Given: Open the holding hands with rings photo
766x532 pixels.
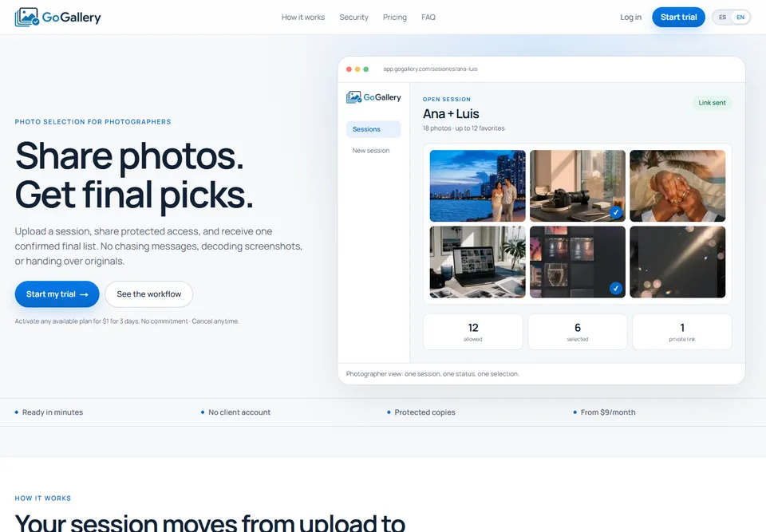Looking at the screenshot, I should click(x=677, y=186).
